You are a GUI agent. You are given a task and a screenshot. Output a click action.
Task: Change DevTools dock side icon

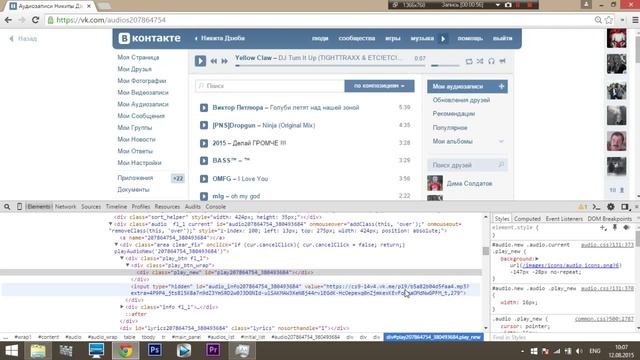[x=624, y=207]
